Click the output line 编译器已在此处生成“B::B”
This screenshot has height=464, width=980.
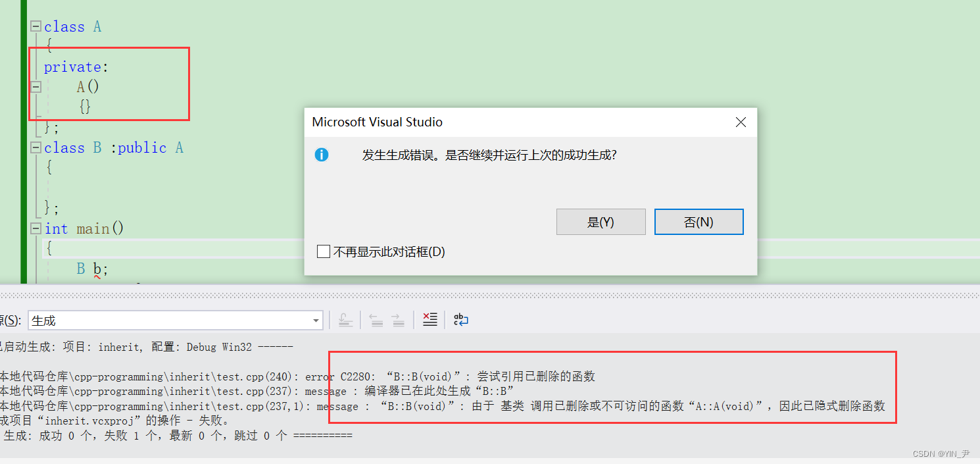coord(257,391)
